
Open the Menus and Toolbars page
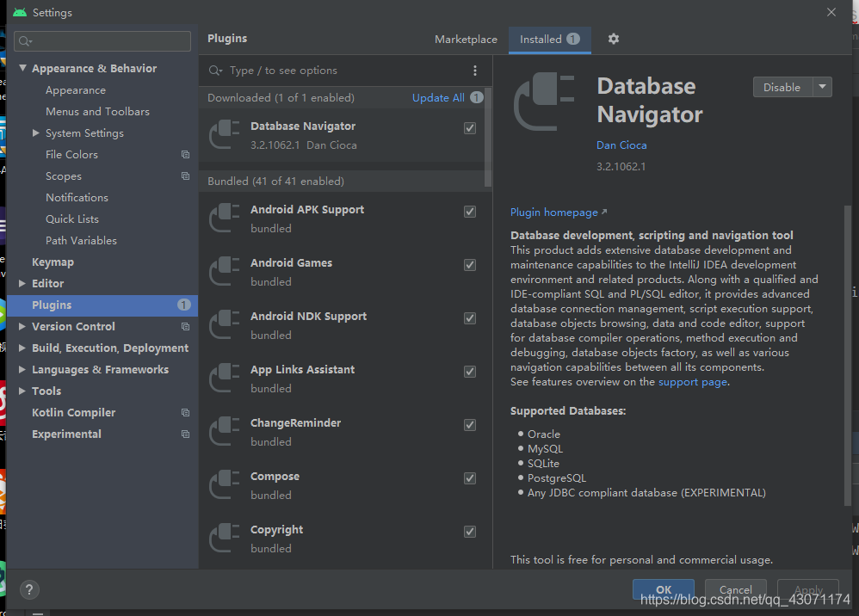click(x=97, y=112)
